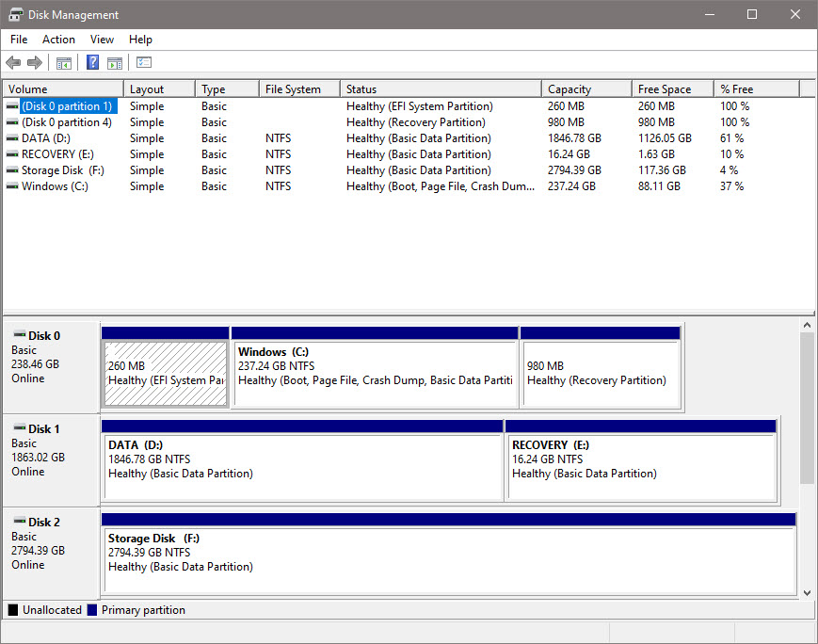Click the Settings checklist toolbar icon
The width and height of the screenshot is (818, 644).
click(x=144, y=63)
